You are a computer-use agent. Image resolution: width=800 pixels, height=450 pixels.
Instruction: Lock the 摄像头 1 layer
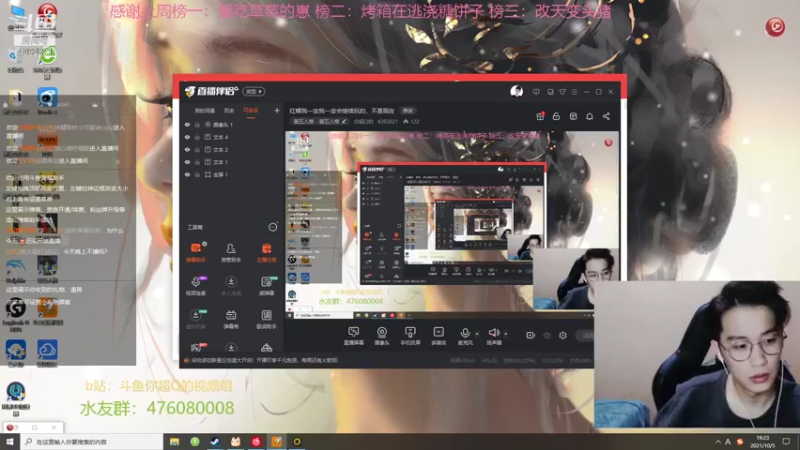[x=197, y=124]
